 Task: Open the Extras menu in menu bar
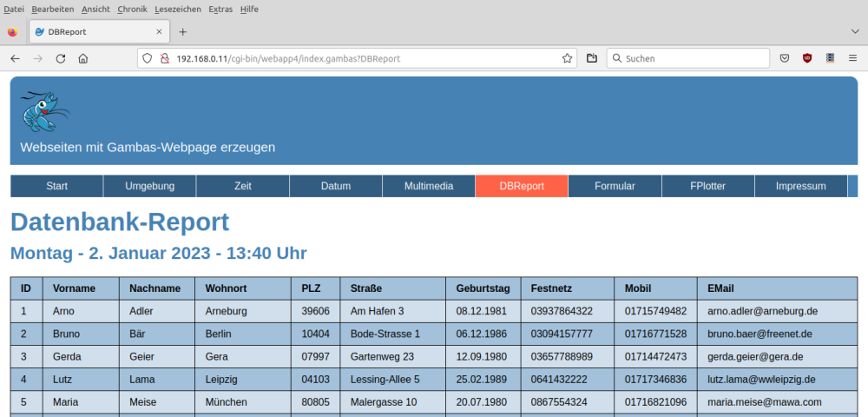(222, 9)
